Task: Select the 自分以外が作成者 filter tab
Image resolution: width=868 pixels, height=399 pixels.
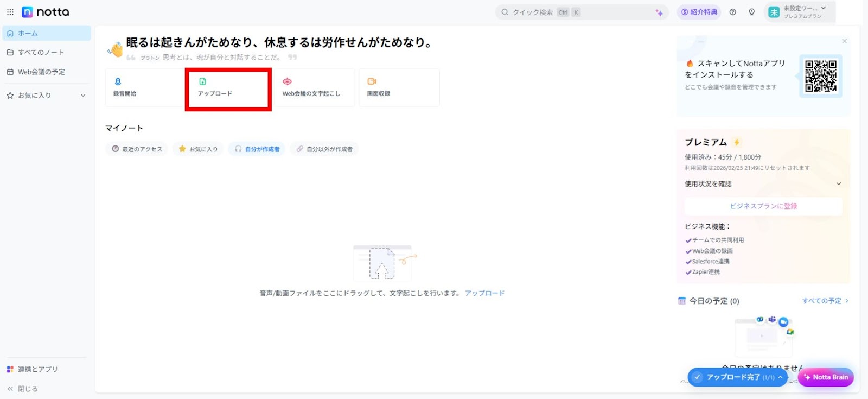Action: click(324, 149)
